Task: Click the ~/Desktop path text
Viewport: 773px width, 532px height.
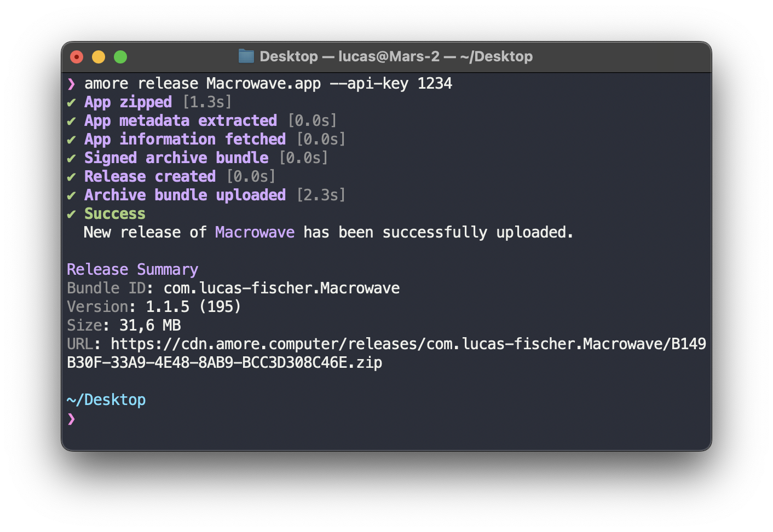Action: pos(106,400)
